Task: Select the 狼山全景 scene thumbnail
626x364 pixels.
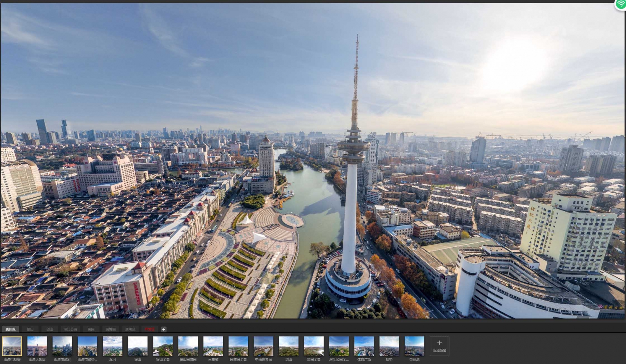Action: point(163,346)
